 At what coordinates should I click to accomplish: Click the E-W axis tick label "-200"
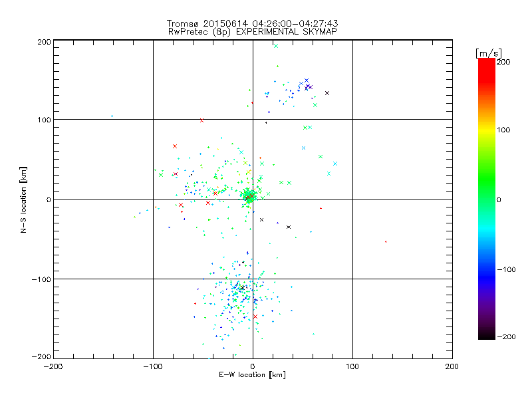click(x=53, y=366)
